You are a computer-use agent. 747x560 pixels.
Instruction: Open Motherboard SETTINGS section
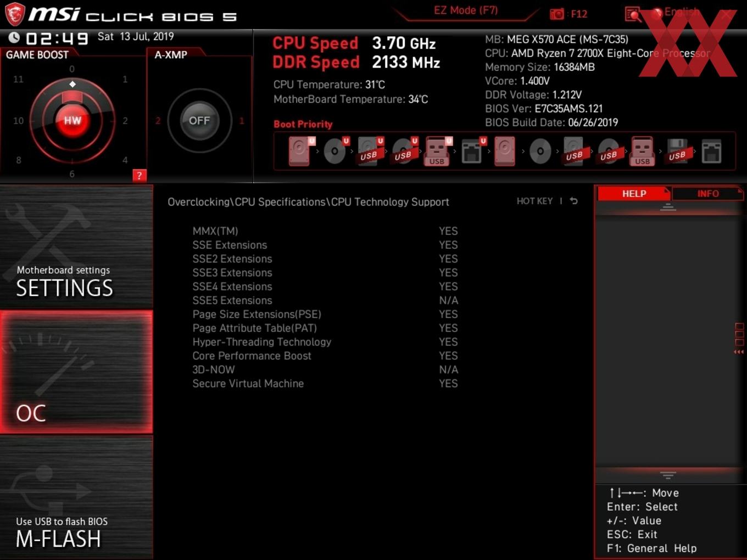click(x=76, y=247)
